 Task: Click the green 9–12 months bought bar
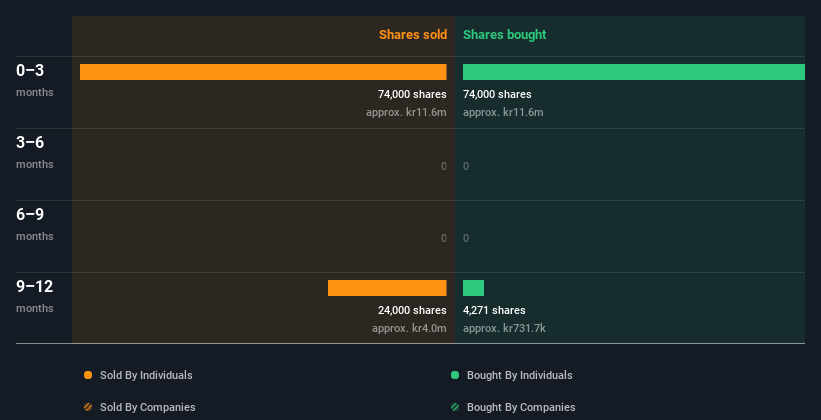click(473, 288)
